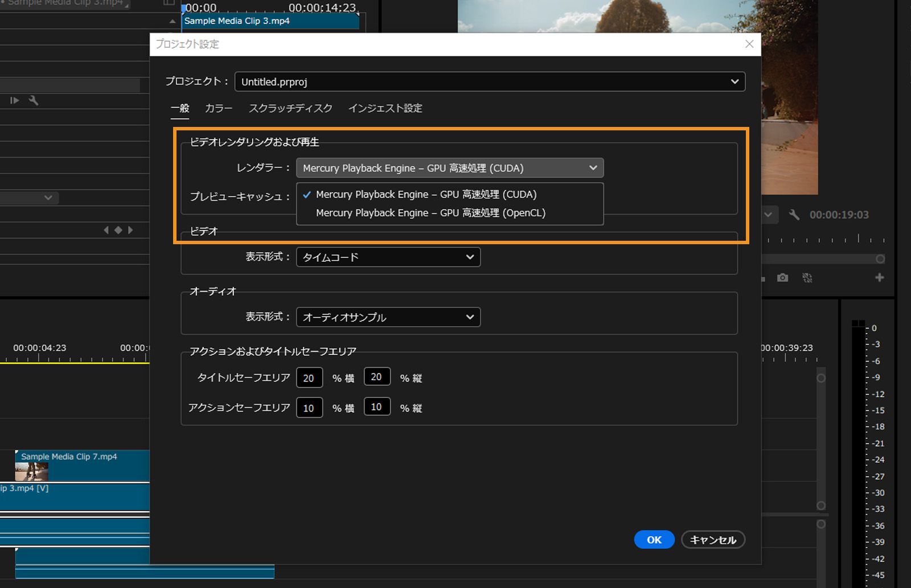
Task: Switch to the スクラッチディスク tab
Action: click(x=290, y=108)
